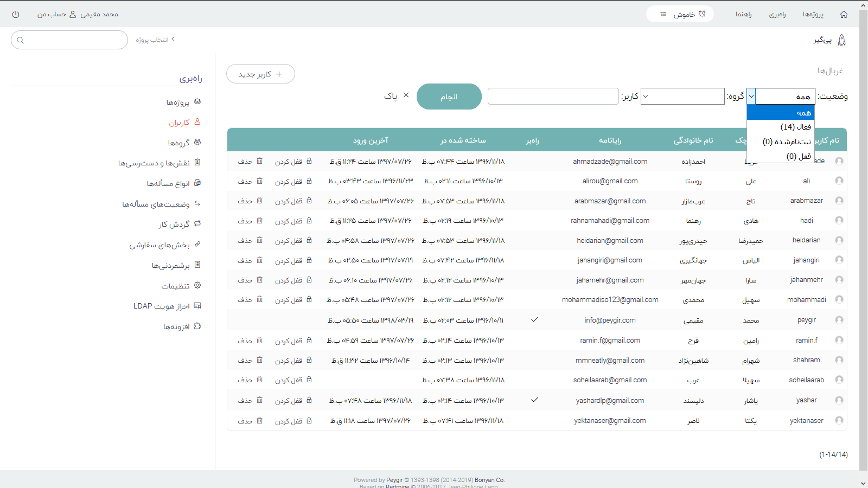Open پروژه‌ها in top navigation
The height and width of the screenshot is (488, 868).
(813, 15)
